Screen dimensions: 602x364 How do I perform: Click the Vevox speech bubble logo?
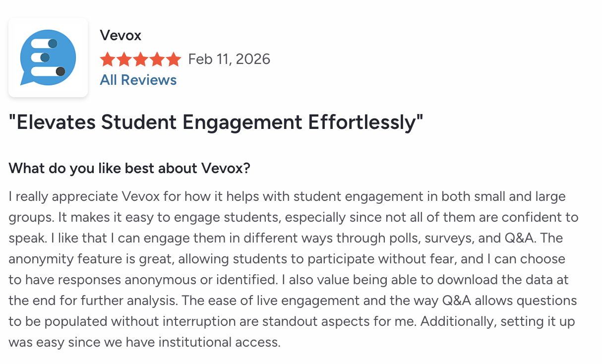pyautogui.click(x=48, y=58)
